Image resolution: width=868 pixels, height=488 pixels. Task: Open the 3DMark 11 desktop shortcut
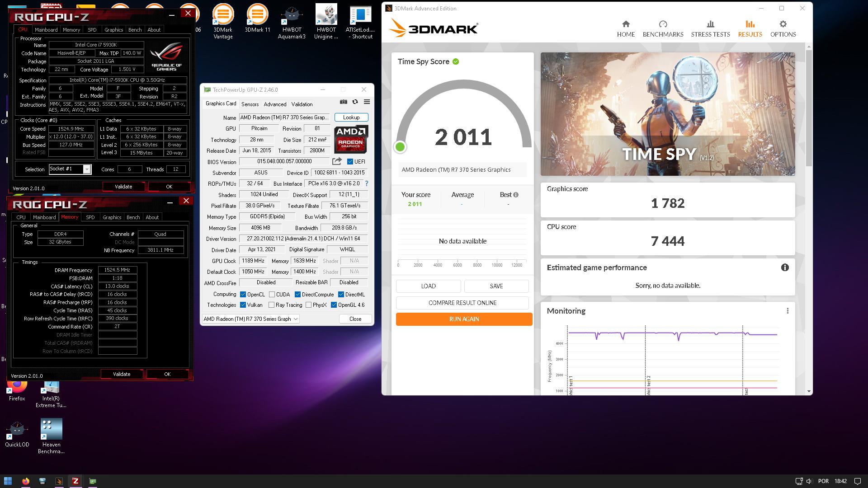pyautogui.click(x=257, y=18)
